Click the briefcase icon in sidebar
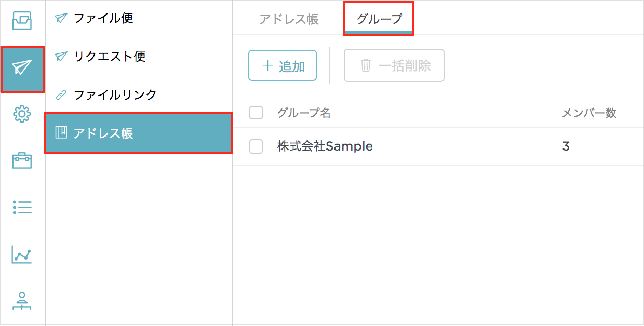The height and width of the screenshot is (326, 644). [22, 160]
